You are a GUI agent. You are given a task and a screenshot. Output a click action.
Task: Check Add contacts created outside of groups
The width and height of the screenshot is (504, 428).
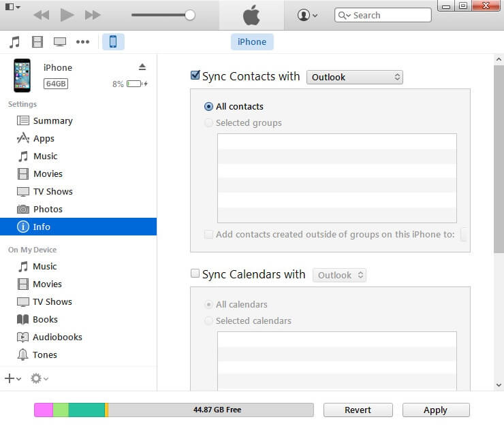point(208,234)
